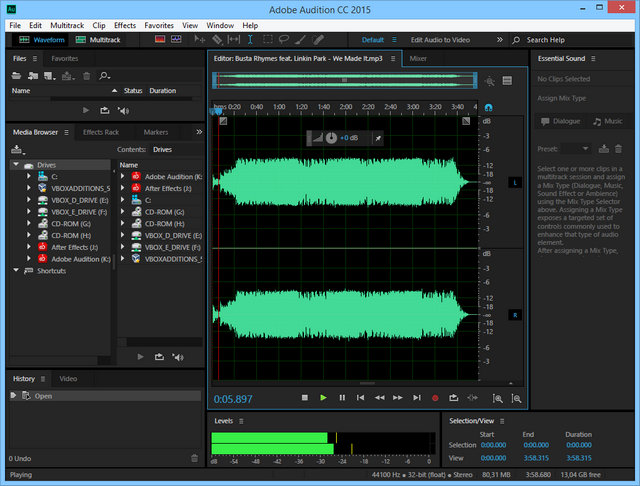The image size is (640, 486).
Task: Toggle the left channel L enable button
Action: 515,183
